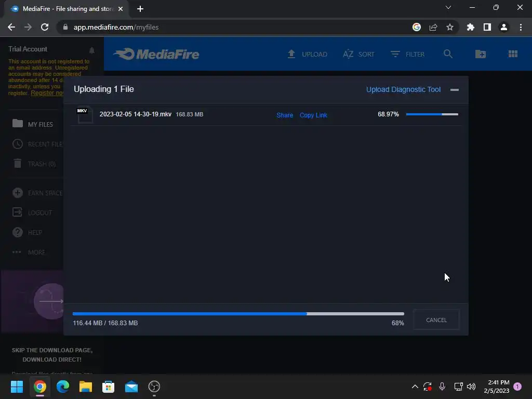Open Mail app from taskbar

click(131, 387)
